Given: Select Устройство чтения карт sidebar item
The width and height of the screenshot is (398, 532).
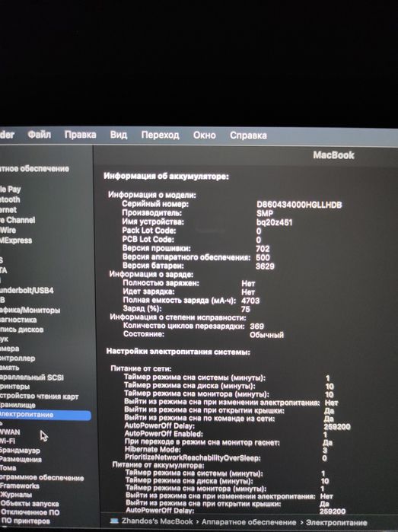Looking at the screenshot, I should tap(39, 396).
